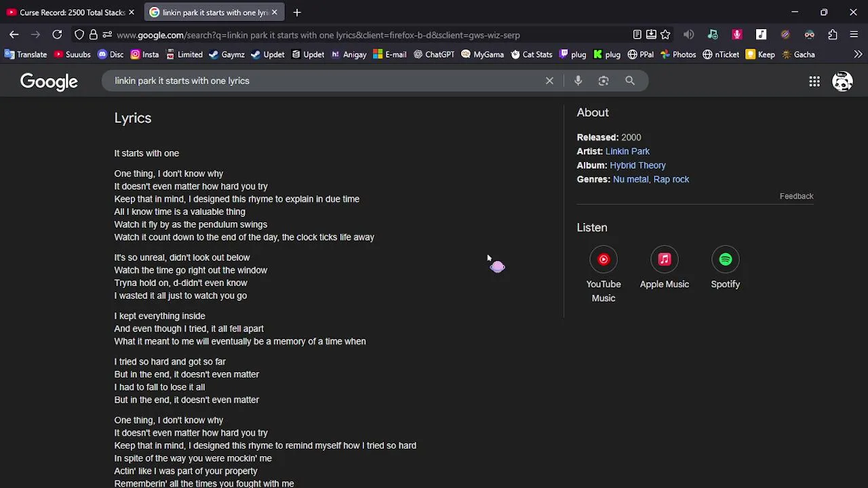This screenshot has width=868, height=488.
Task: Search by image with the camera icon
Action: point(604,81)
